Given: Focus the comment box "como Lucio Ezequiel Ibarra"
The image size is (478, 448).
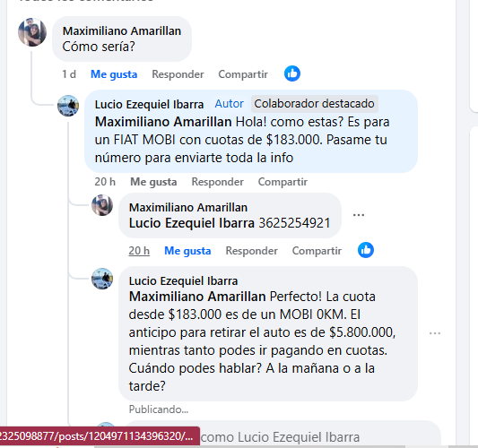Looking at the screenshot, I should coord(282,435).
